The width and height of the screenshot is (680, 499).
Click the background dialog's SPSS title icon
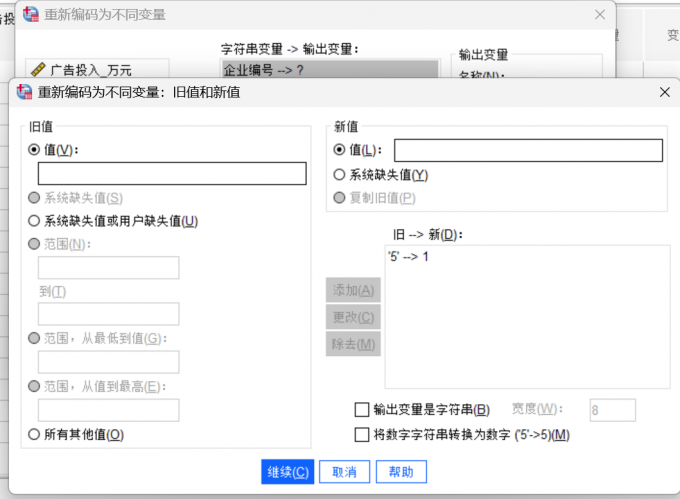tap(31, 14)
